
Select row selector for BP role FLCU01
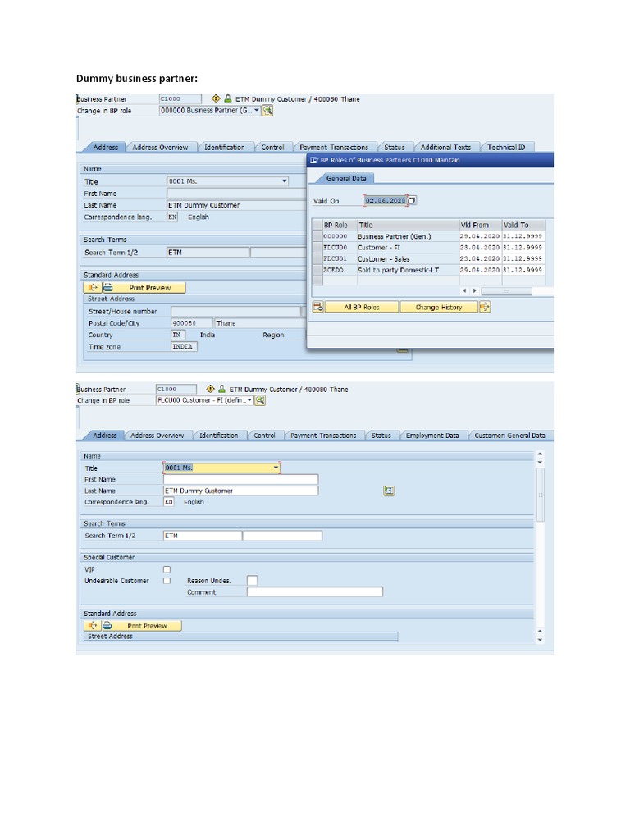click(x=317, y=258)
